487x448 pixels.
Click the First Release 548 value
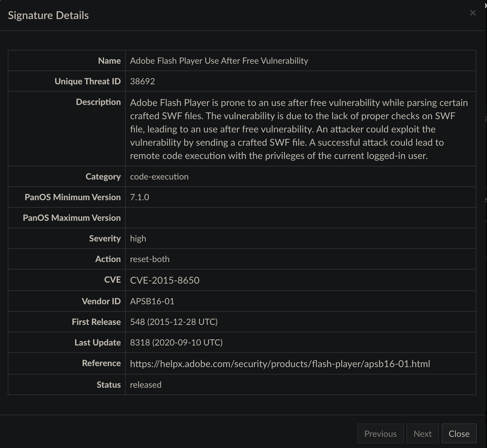click(174, 322)
